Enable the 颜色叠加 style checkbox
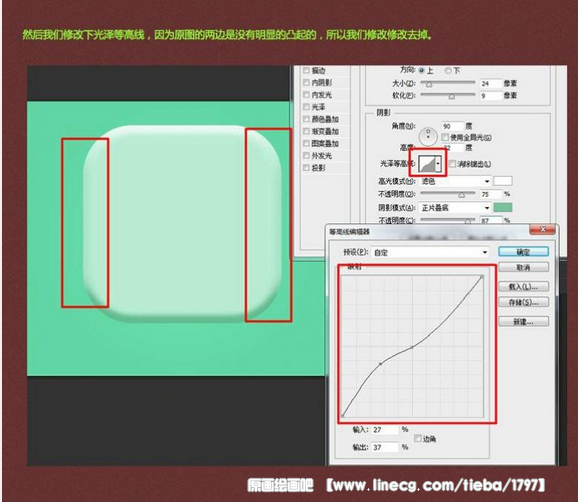 306,119
